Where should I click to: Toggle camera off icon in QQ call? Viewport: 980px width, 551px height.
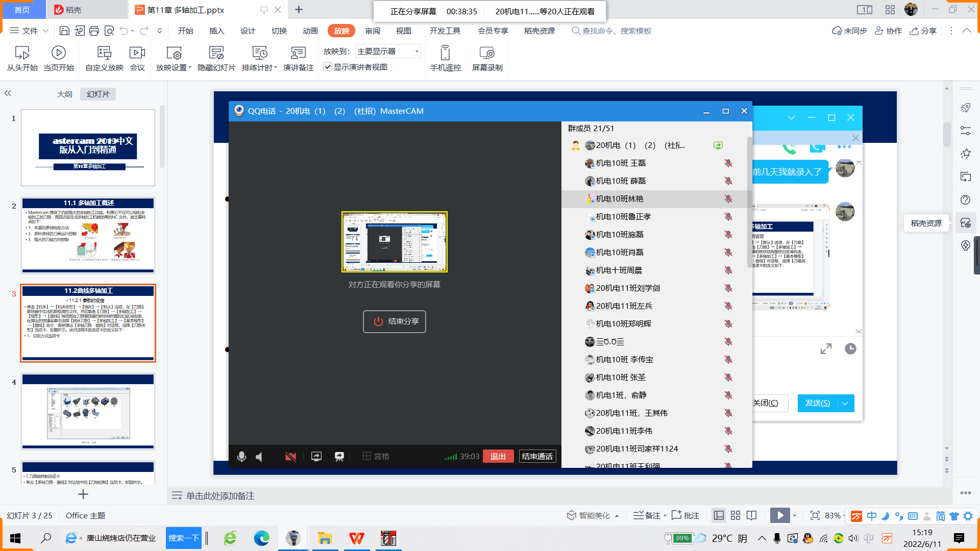point(290,457)
